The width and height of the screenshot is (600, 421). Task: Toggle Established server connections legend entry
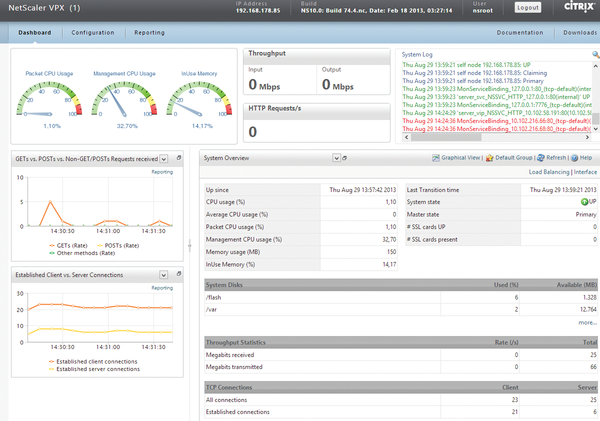click(x=95, y=369)
